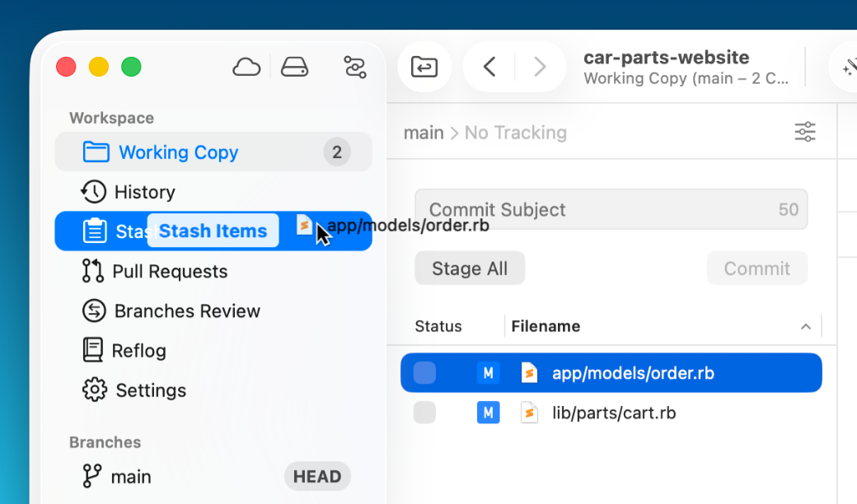Click the Workspace section header
The image size is (857, 504).
point(111,118)
